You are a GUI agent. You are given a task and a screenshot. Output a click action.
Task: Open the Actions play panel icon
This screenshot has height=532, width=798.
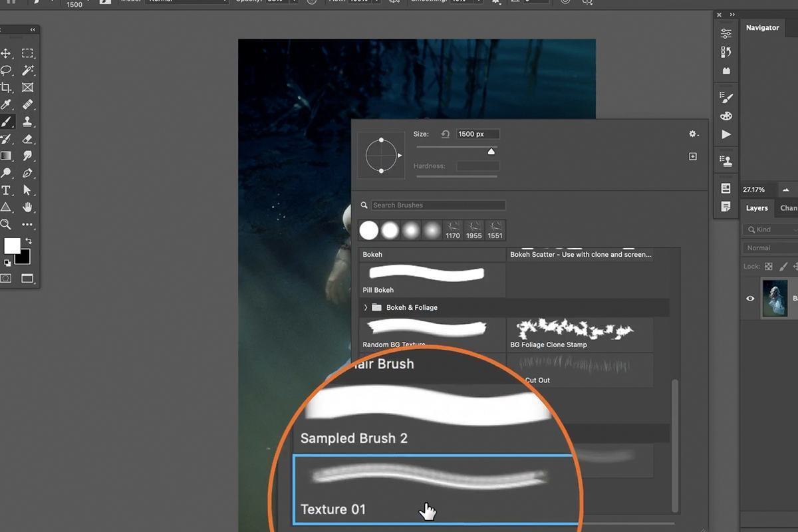point(726,134)
